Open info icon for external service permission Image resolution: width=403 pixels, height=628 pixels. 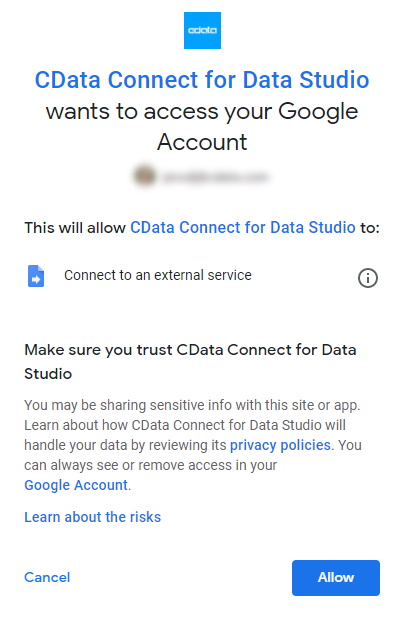pos(367,278)
